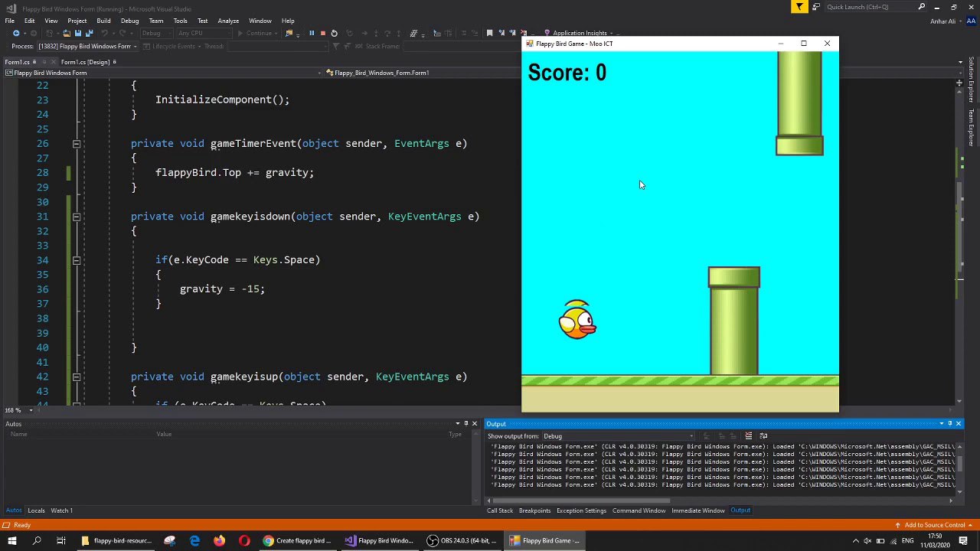This screenshot has width=980, height=551.
Task: Collapse the gameTimerEvent method outline
Action: click(x=77, y=144)
